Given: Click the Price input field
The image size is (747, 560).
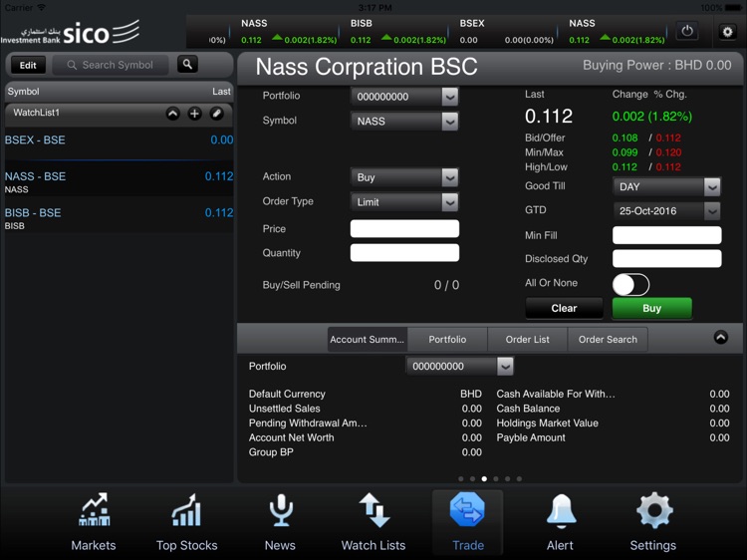Looking at the screenshot, I should click(404, 229).
